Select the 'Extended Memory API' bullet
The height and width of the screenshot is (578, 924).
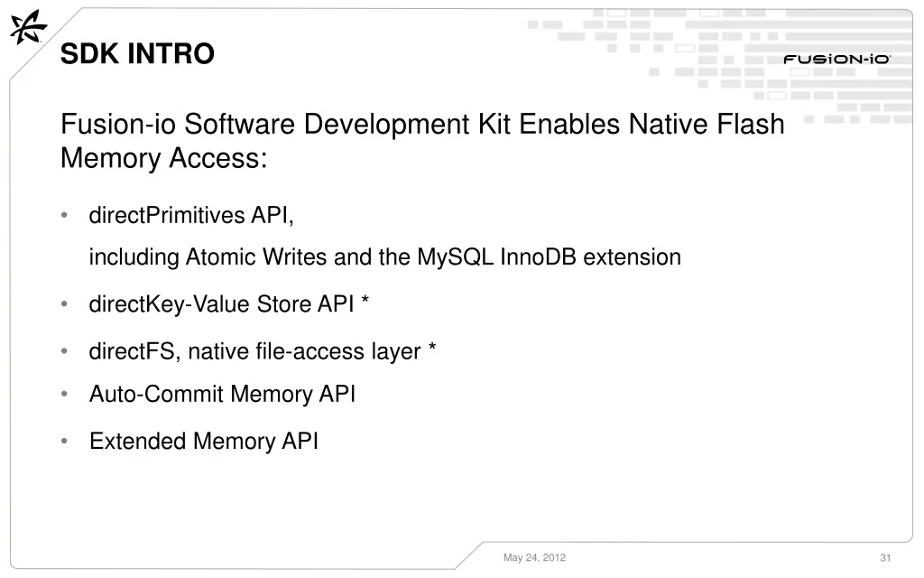click(x=204, y=441)
